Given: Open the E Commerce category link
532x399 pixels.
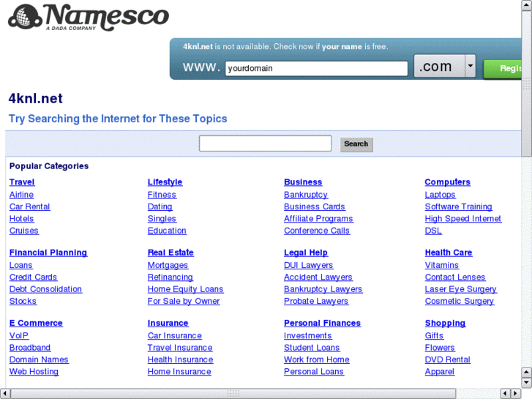Looking at the screenshot, I should 36,323.
